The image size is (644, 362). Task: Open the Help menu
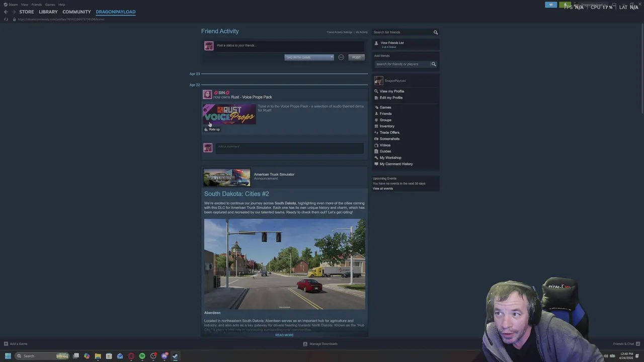pyautogui.click(x=61, y=5)
